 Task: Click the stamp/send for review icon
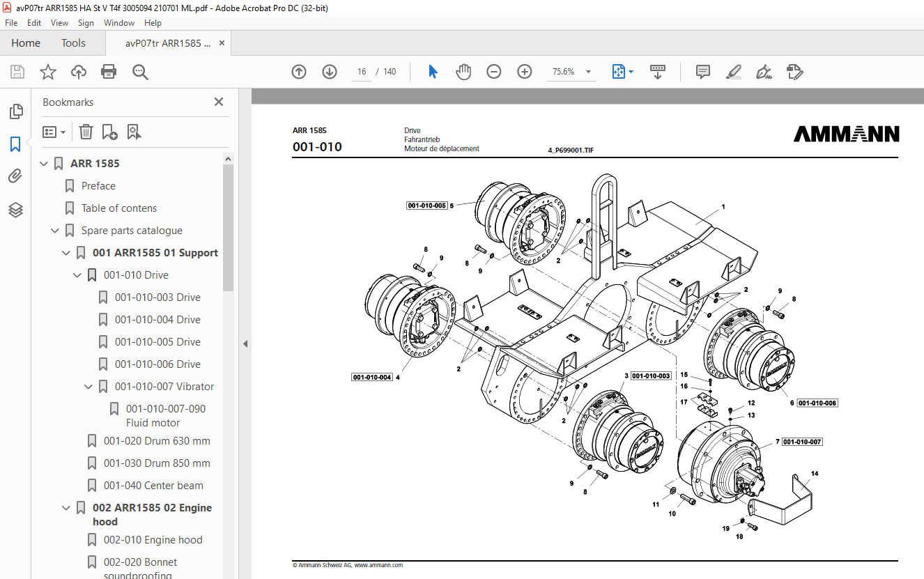click(x=794, y=72)
